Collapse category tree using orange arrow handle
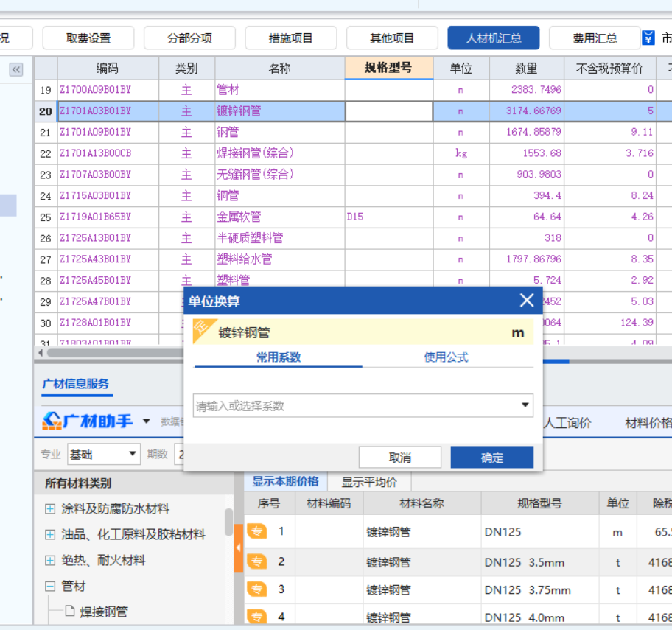Screen dimensions: 672x630 pos(238,547)
